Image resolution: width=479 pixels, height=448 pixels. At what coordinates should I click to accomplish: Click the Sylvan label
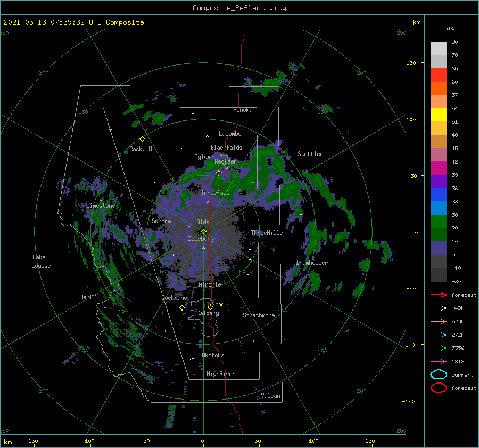tap(204, 157)
